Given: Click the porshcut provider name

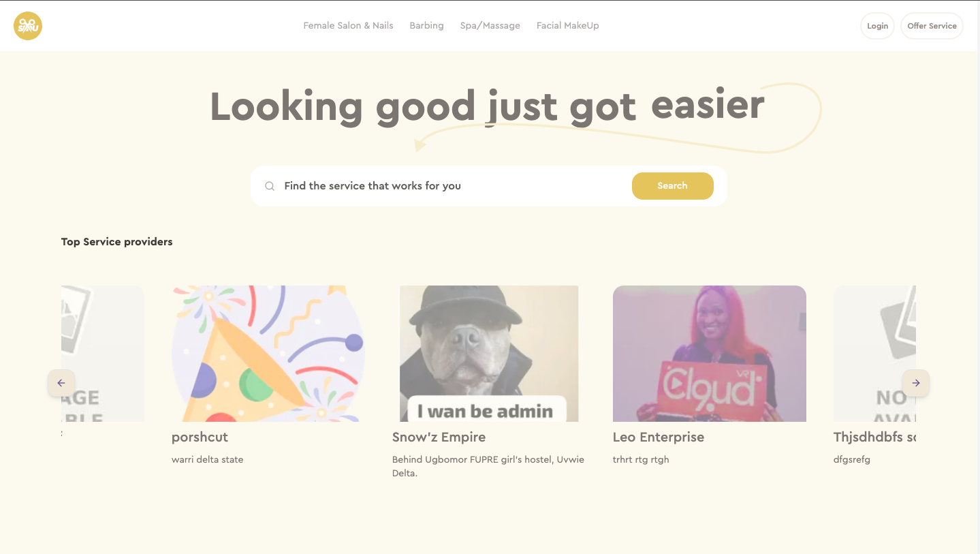Looking at the screenshot, I should point(200,437).
